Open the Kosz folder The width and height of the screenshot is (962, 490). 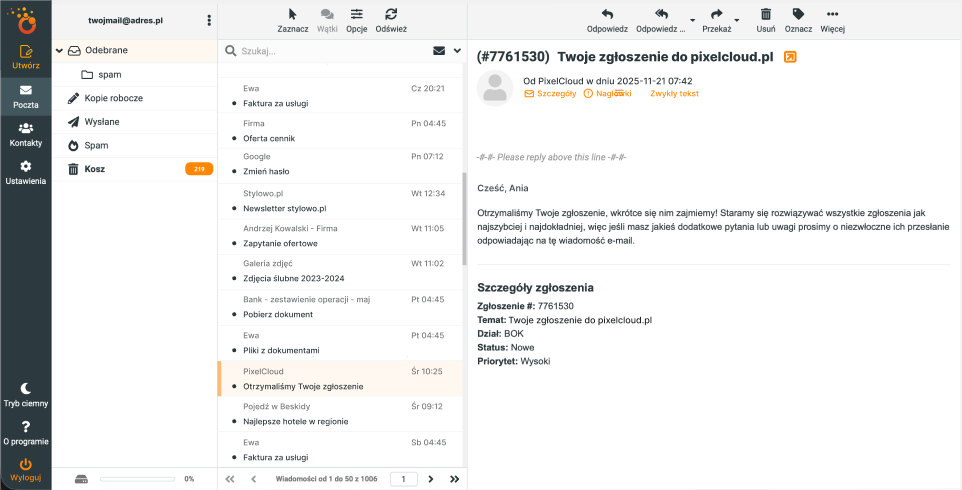(95, 169)
